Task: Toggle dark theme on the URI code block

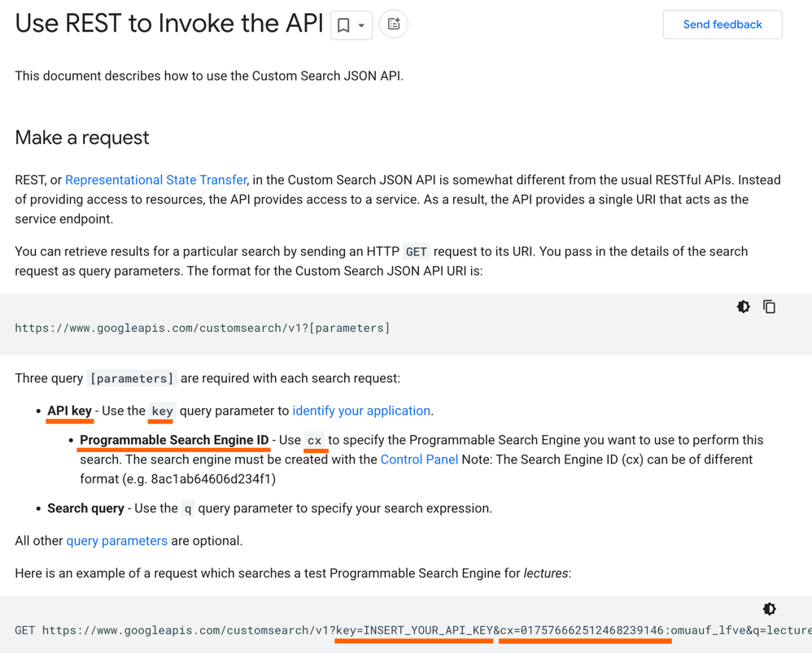Action: [743, 307]
